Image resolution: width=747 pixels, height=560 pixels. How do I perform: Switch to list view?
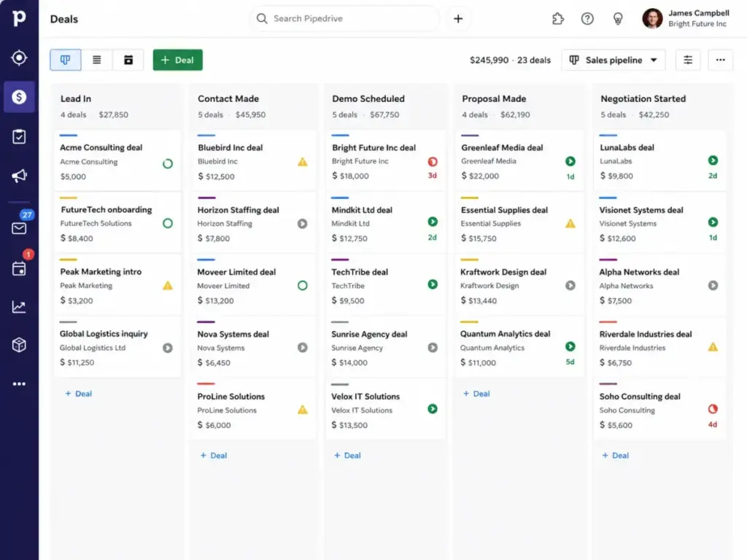tap(97, 60)
